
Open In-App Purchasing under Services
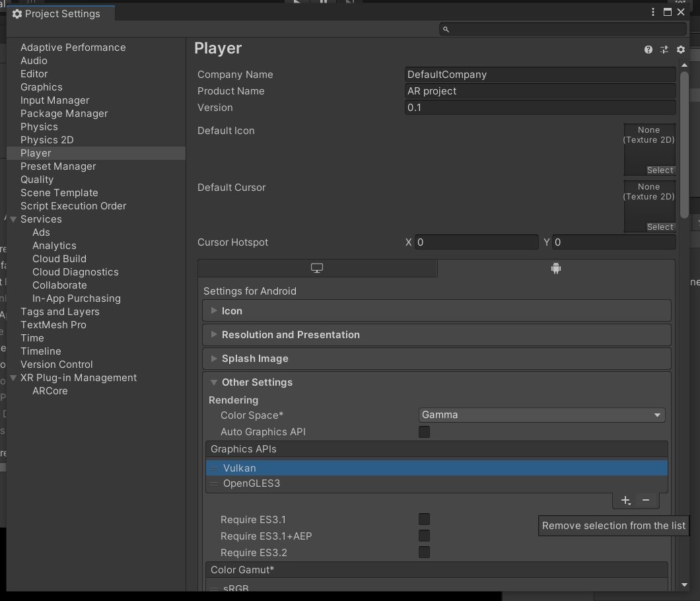pyautogui.click(x=77, y=299)
